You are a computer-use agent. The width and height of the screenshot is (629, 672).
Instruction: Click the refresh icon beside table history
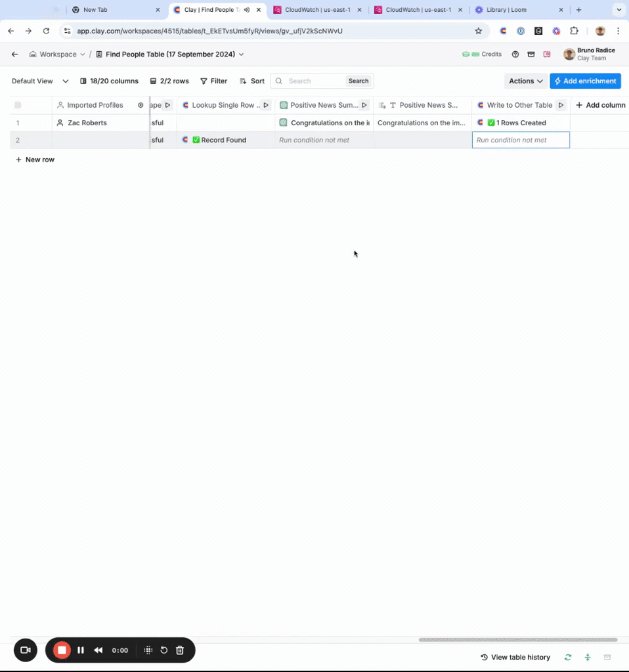coord(568,657)
